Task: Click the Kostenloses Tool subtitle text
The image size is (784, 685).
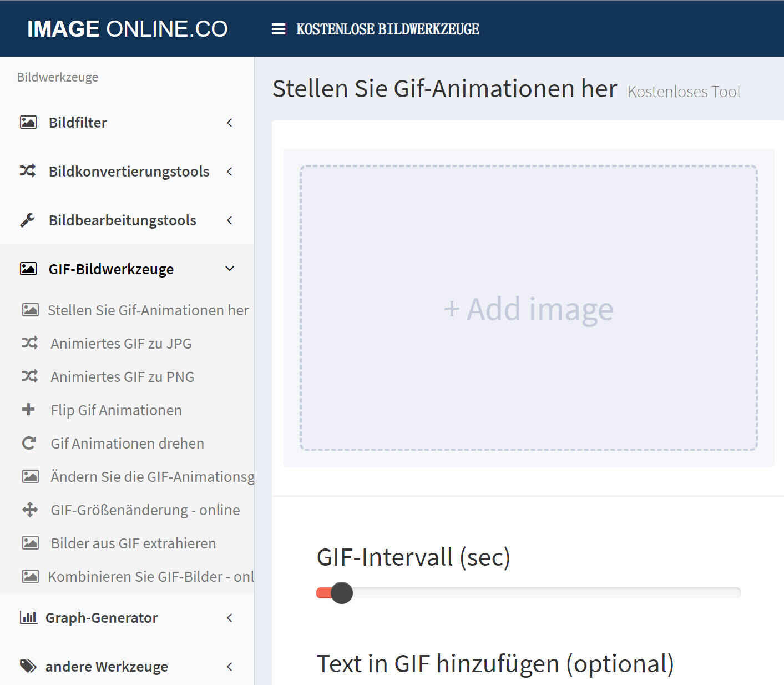Action: coord(684,92)
